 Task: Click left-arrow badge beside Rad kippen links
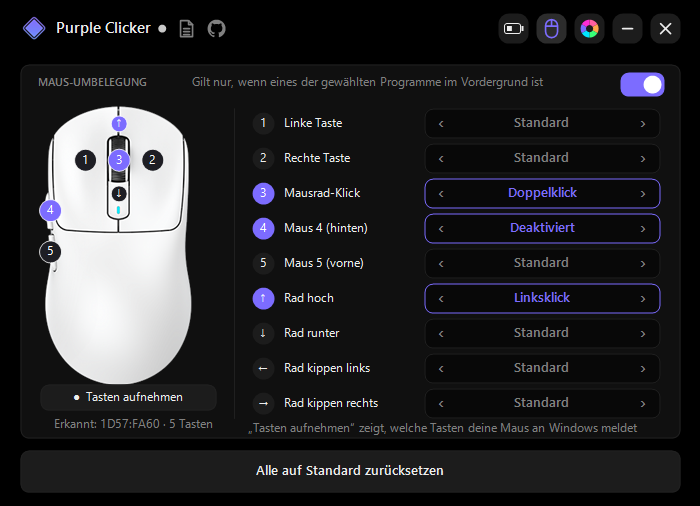pos(263,368)
